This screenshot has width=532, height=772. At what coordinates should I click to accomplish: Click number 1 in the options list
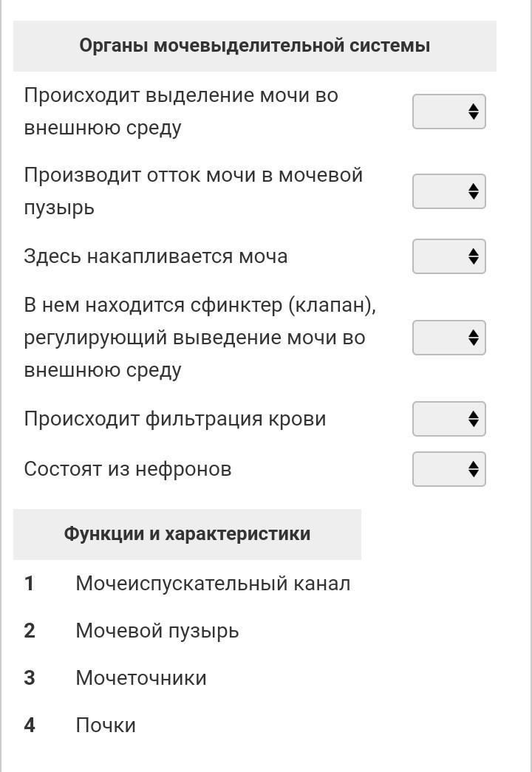pyautogui.click(x=29, y=584)
